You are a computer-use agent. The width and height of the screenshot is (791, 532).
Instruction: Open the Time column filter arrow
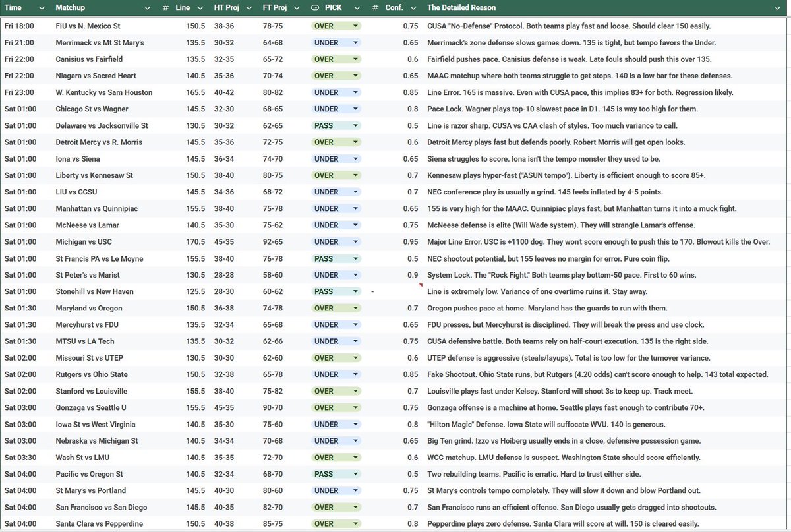42,7
